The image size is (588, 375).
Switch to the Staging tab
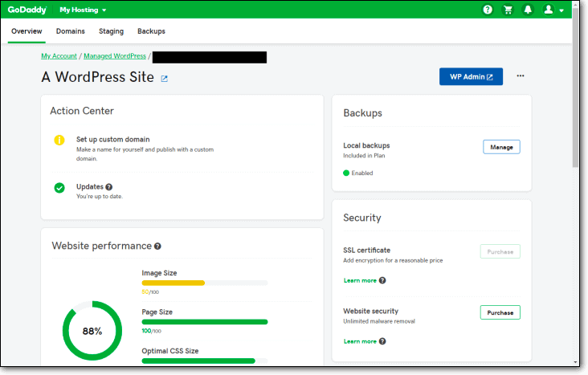(x=111, y=31)
